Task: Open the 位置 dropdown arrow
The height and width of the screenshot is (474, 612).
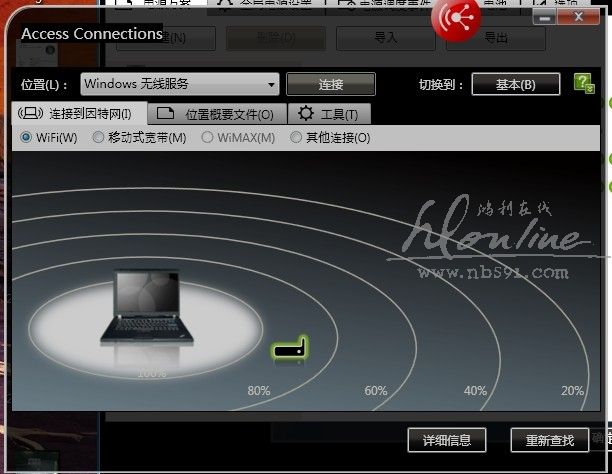Action: [271, 84]
